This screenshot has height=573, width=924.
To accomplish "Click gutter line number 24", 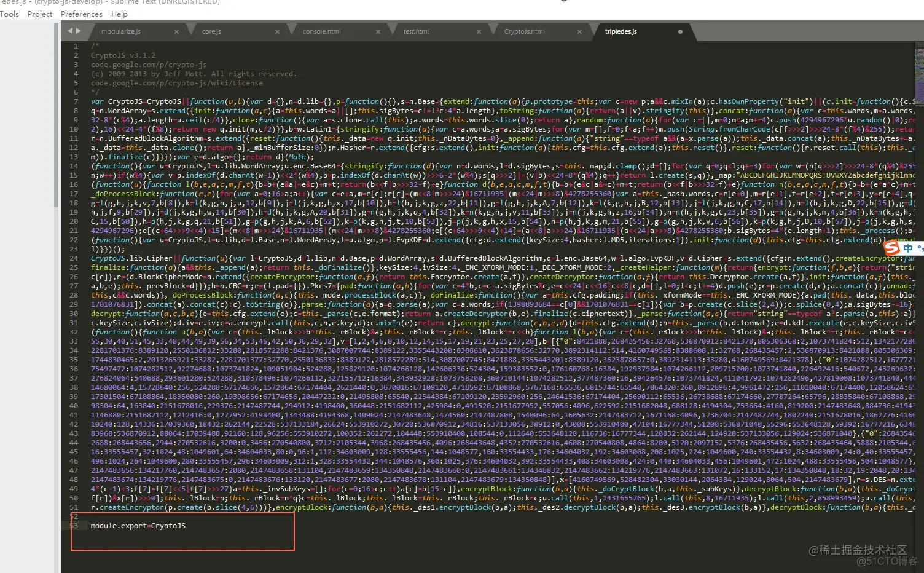I will (x=74, y=258).
